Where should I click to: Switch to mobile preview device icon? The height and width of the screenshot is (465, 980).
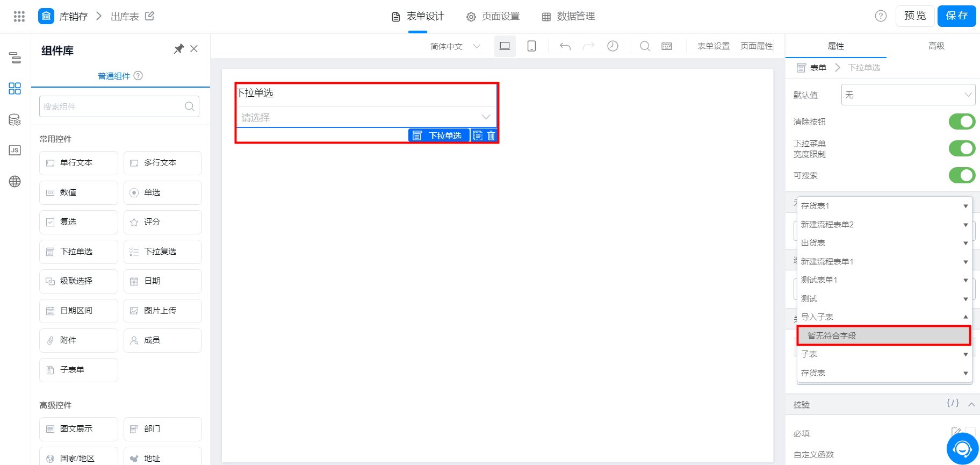point(531,46)
